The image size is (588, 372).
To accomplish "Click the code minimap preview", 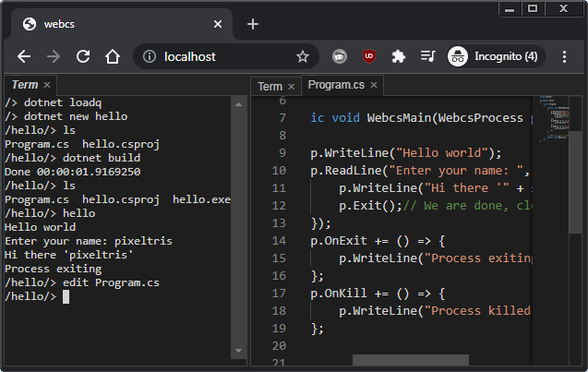I will pos(554,118).
